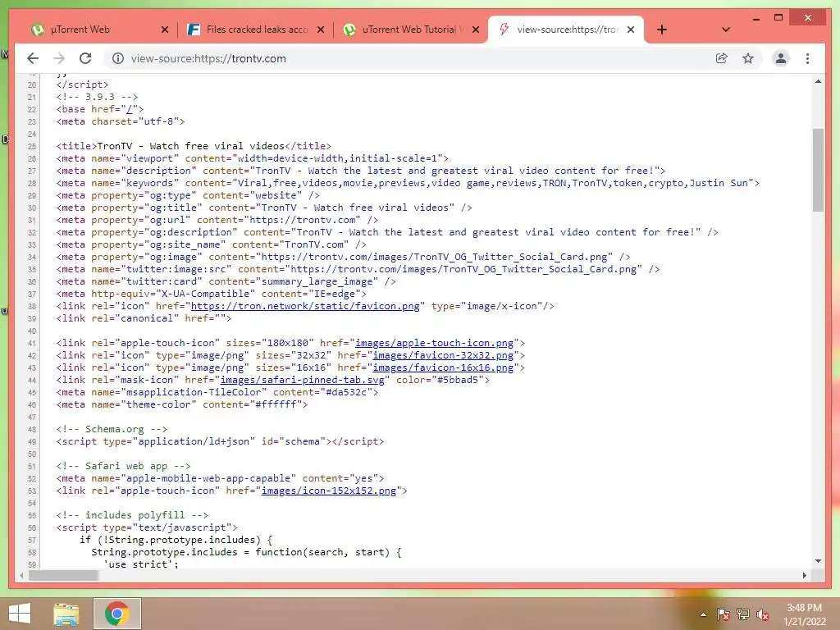Image resolution: width=840 pixels, height=630 pixels.
Task: Click Chrome icon in taskbar
Action: coord(117,614)
